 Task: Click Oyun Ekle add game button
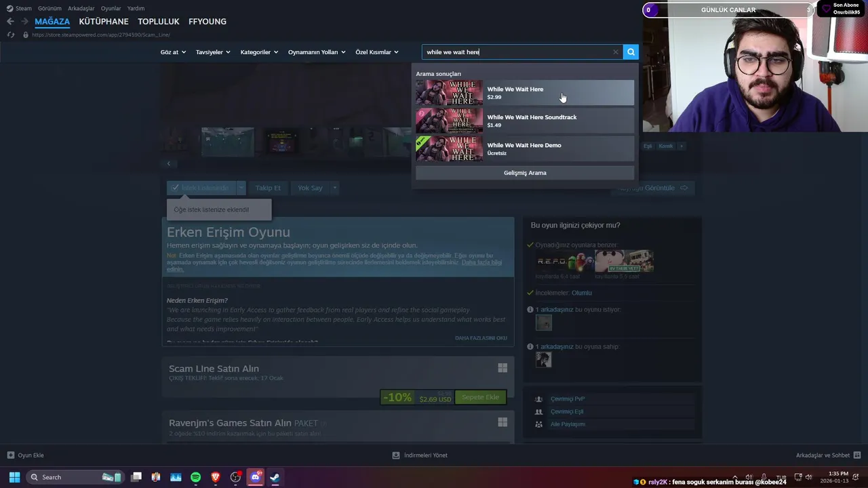25,455
